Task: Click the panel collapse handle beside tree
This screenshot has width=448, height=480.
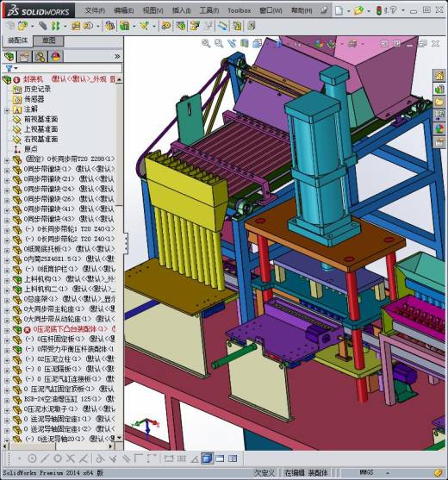Action: point(125,243)
